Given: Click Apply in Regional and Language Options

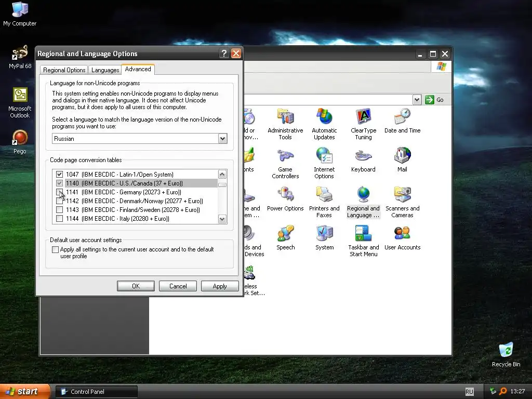Looking at the screenshot, I should pyautogui.click(x=220, y=286).
